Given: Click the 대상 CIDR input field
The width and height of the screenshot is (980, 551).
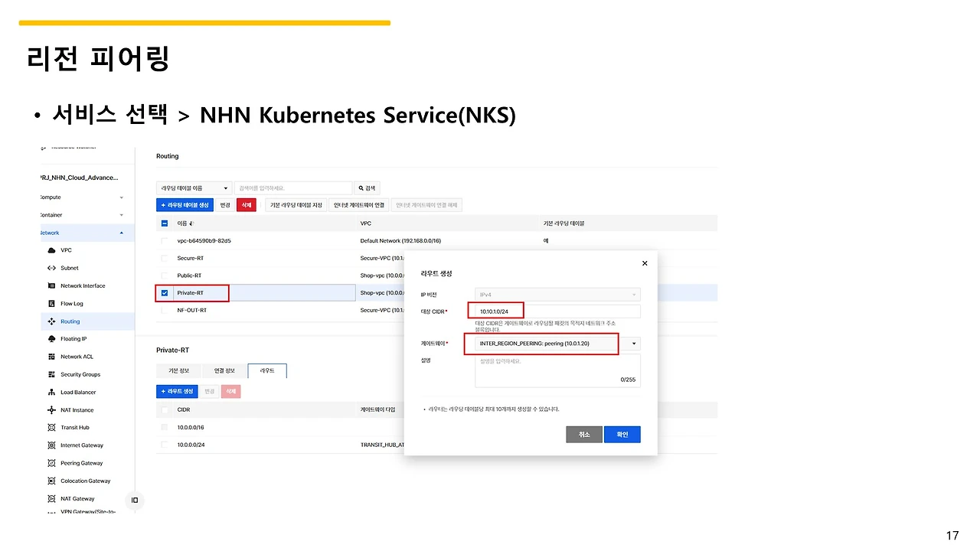Looking at the screenshot, I should point(557,311).
